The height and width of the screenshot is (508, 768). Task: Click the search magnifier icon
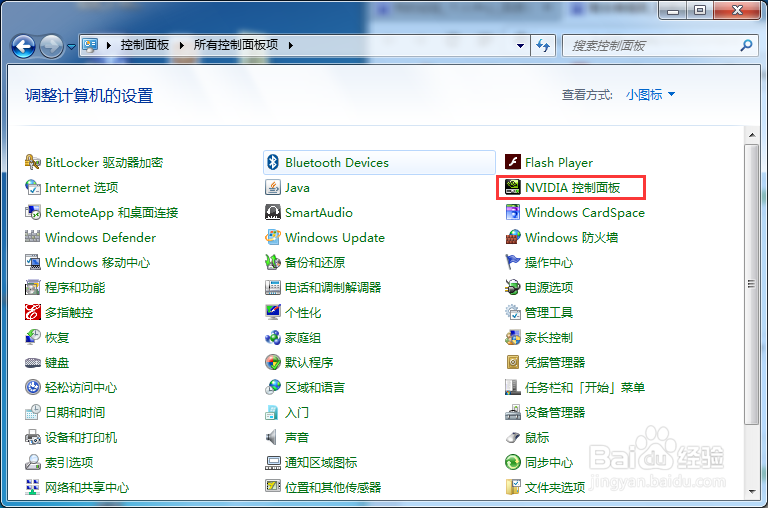746,46
